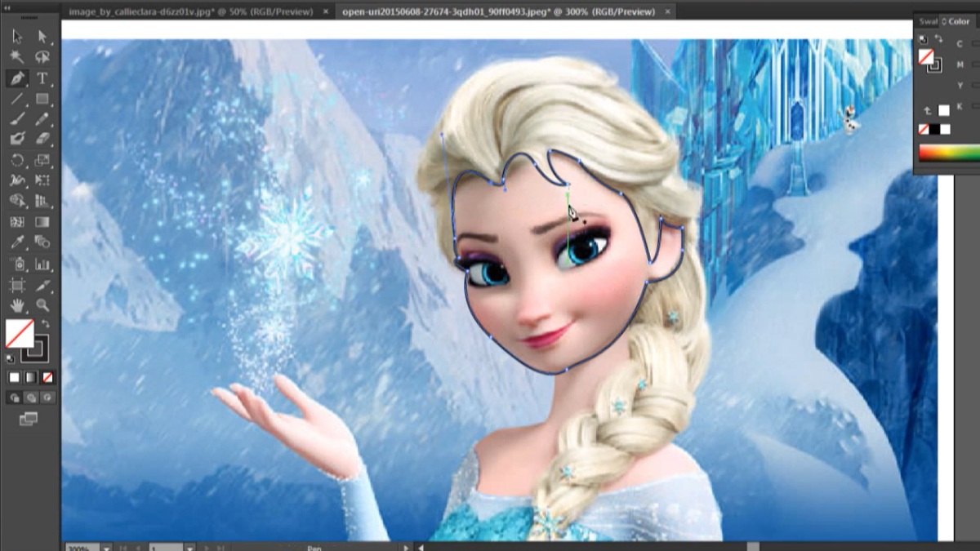980x551 pixels.
Task: Select the Rectangle tool
Action: (42, 99)
